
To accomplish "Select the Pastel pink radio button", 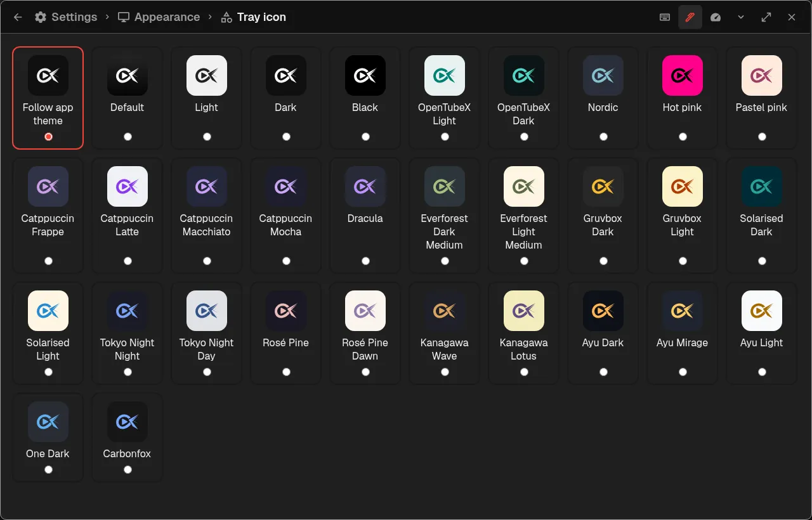I will pos(762,136).
